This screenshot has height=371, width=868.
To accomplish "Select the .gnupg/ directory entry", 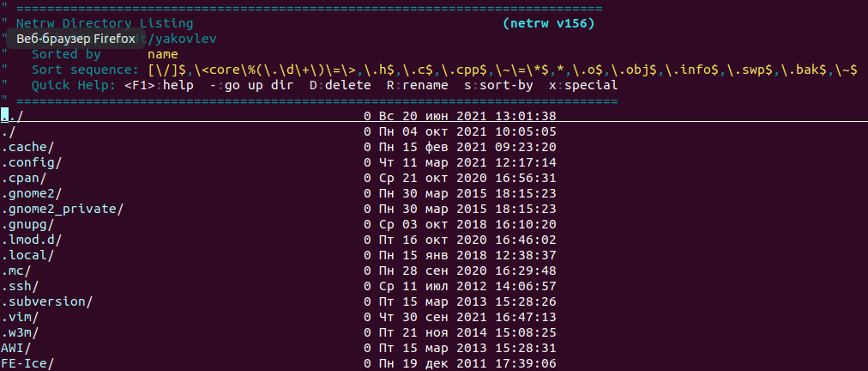I will (x=27, y=225).
